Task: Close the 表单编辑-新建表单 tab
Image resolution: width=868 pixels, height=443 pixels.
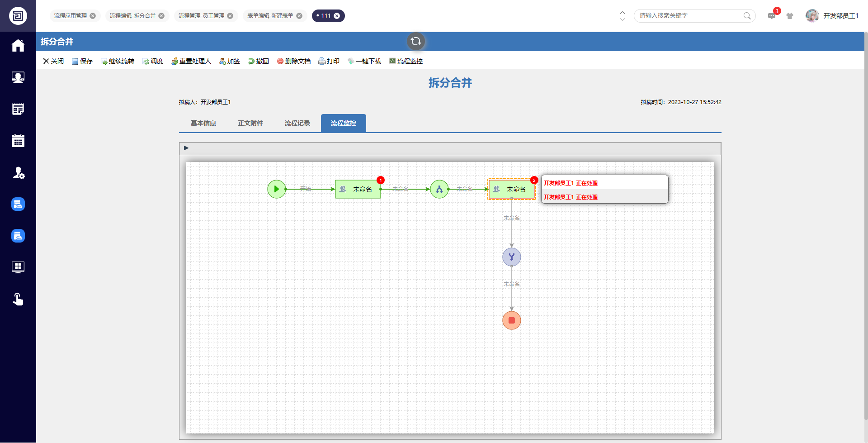Action: tap(299, 16)
